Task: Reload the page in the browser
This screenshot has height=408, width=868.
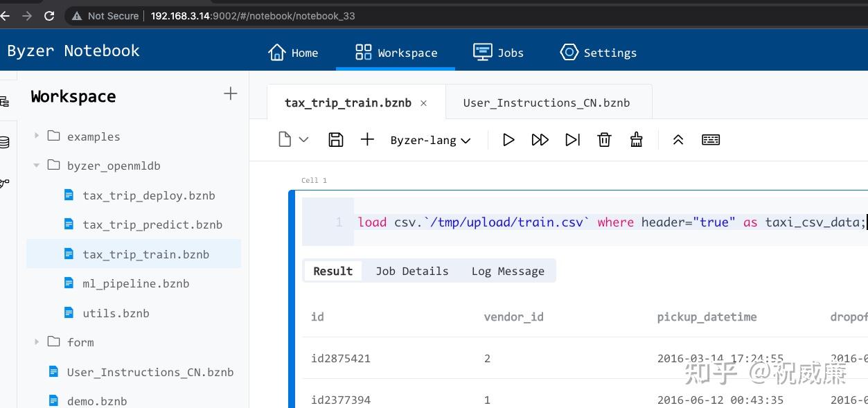Action: (49, 15)
